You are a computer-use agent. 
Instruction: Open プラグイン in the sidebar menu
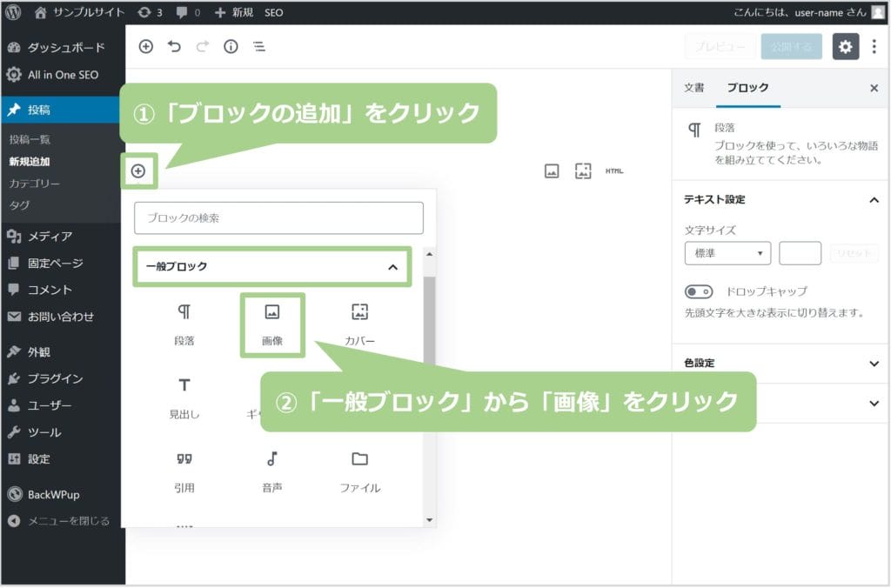(x=55, y=378)
